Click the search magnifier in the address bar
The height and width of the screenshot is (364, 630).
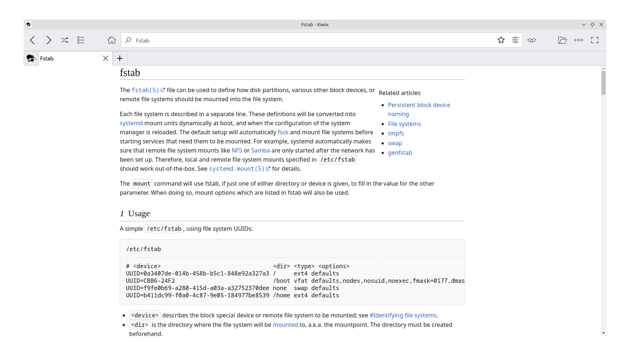pyautogui.click(x=129, y=40)
